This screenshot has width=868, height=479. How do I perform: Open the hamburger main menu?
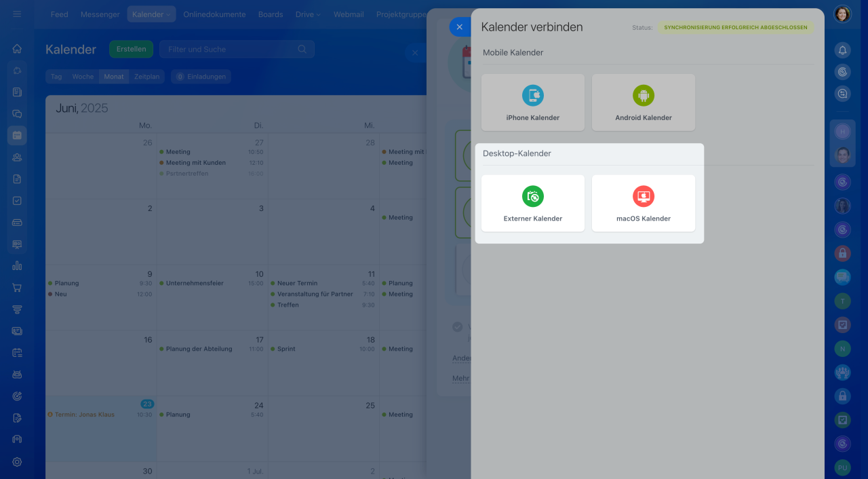pyautogui.click(x=17, y=14)
